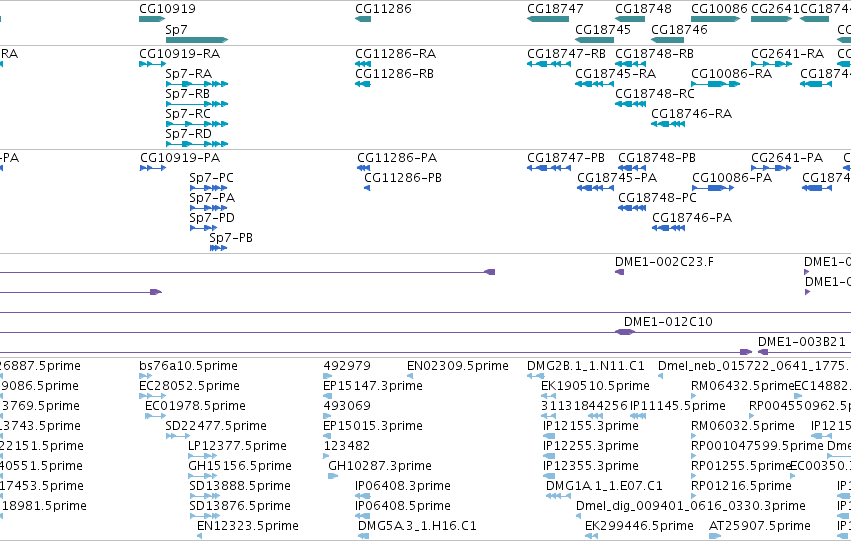Open the CG10086 gene label
The image size is (851, 541).
(719, 9)
